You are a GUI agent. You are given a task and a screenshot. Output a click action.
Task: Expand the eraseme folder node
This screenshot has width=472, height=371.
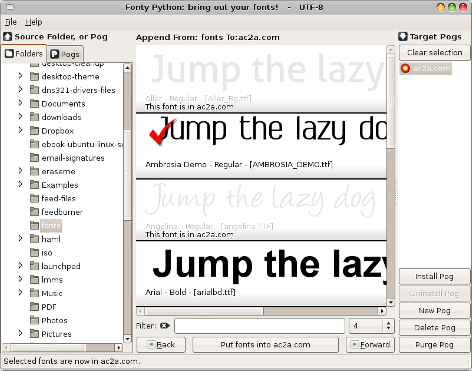[x=20, y=171]
